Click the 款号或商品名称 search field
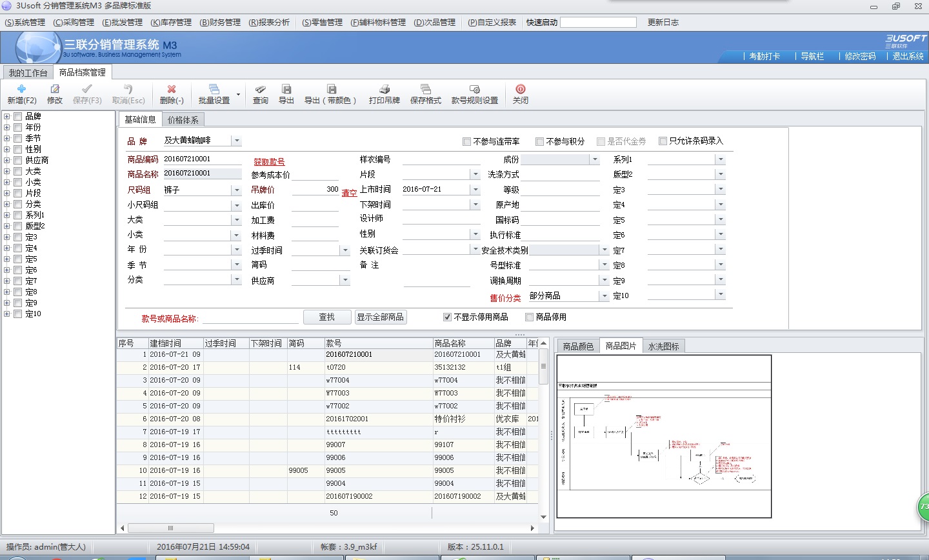Screen dimensions: 929x560 (250, 318)
